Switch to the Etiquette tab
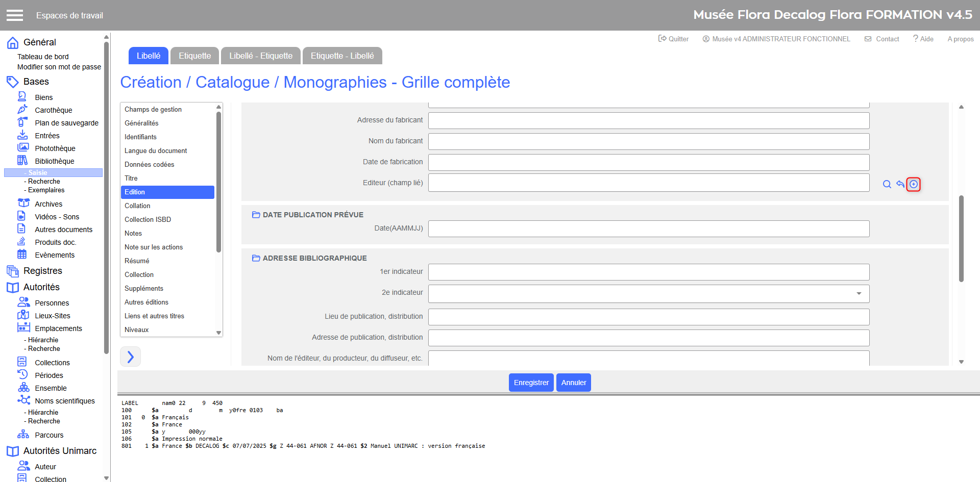 (194, 56)
